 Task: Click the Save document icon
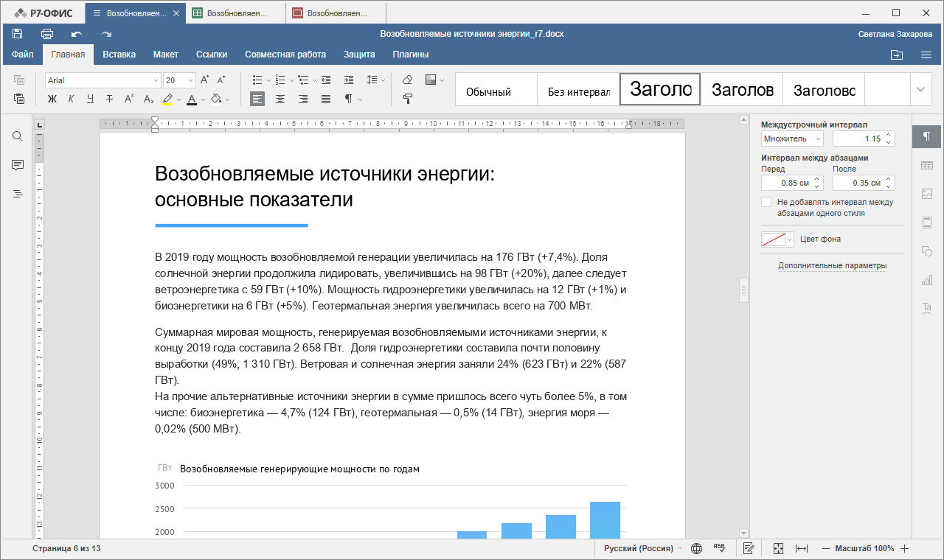[x=18, y=34]
